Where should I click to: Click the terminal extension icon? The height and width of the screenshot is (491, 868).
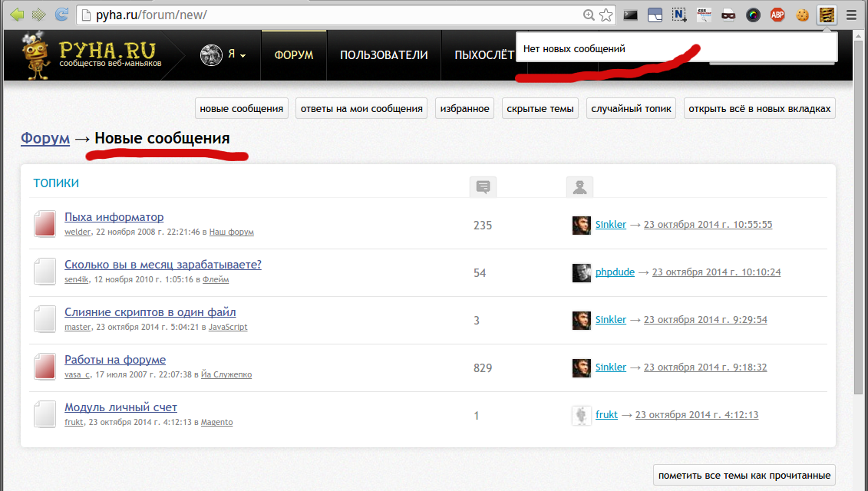(x=630, y=14)
